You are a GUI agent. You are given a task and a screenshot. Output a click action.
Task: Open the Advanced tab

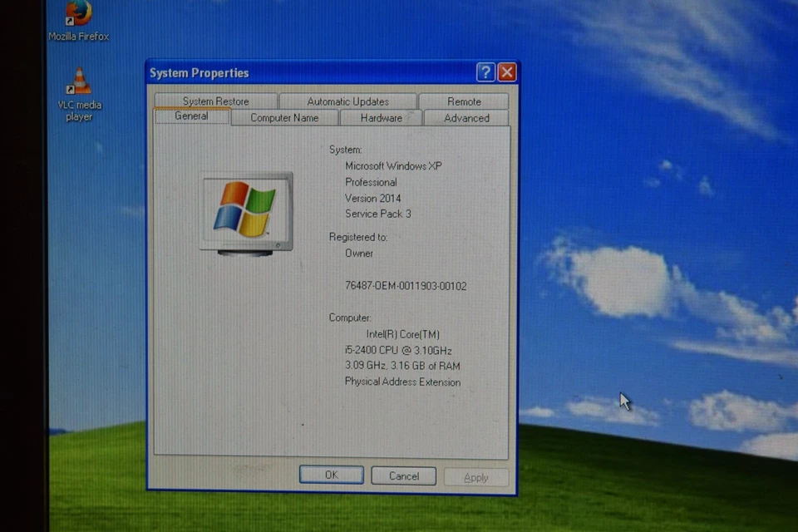click(x=466, y=118)
